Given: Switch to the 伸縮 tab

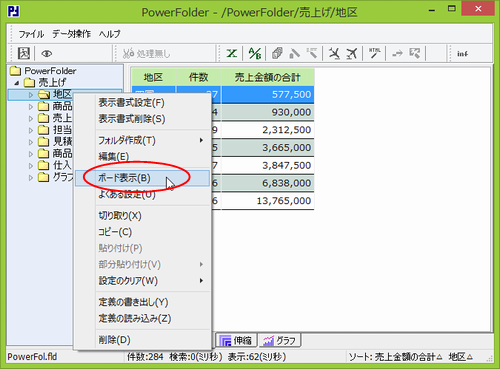Looking at the screenshot, I should (x=236, y=340).
